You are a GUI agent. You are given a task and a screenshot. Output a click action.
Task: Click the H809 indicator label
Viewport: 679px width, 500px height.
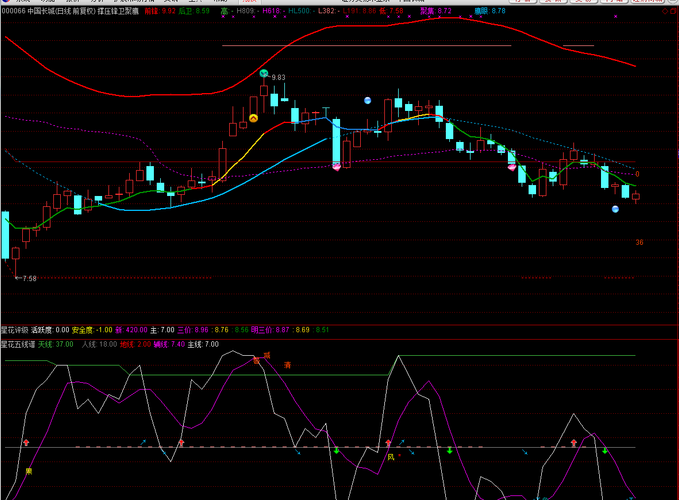pos(246,11)
